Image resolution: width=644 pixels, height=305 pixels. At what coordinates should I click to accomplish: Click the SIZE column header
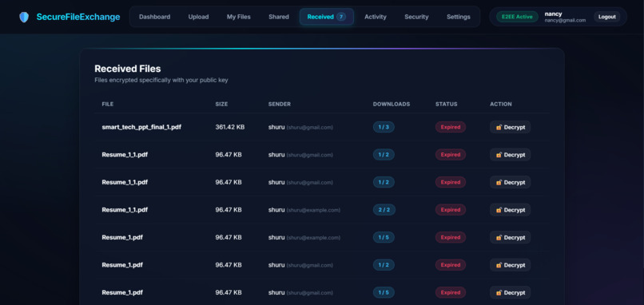coord(221,105)
